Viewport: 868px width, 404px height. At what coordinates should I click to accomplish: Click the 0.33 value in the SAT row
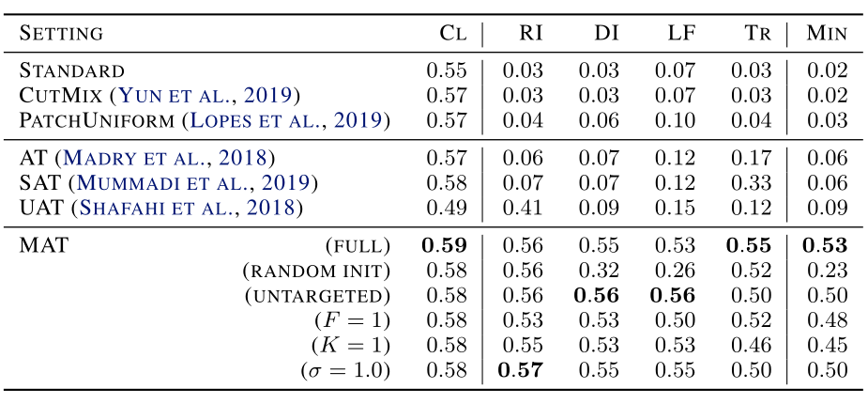pyautogui.click(x=749, y=185)
